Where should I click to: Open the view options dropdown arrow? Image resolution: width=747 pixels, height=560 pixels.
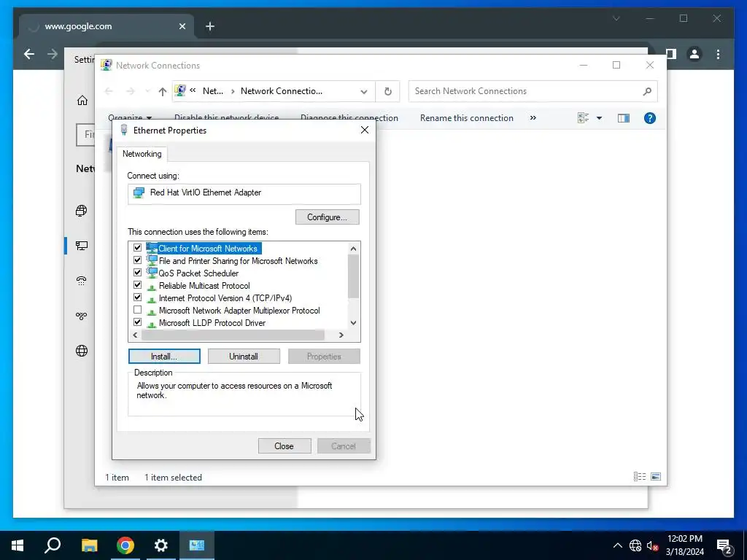[600, 118]
